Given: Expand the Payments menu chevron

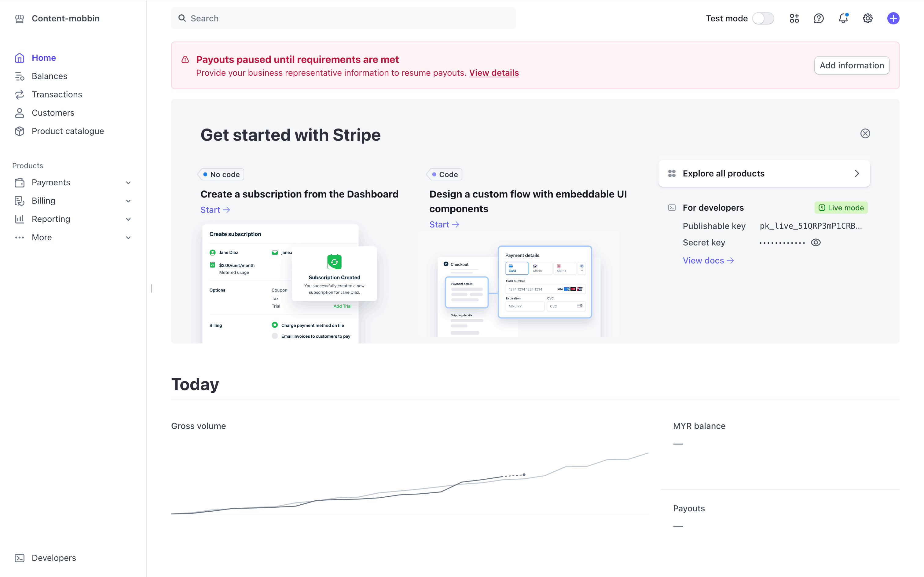Looking at the screenshot, I should [x=128, y=183].
